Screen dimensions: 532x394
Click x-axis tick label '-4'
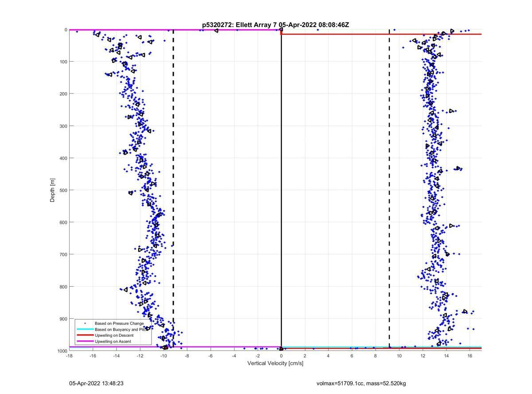pos(234,355)
